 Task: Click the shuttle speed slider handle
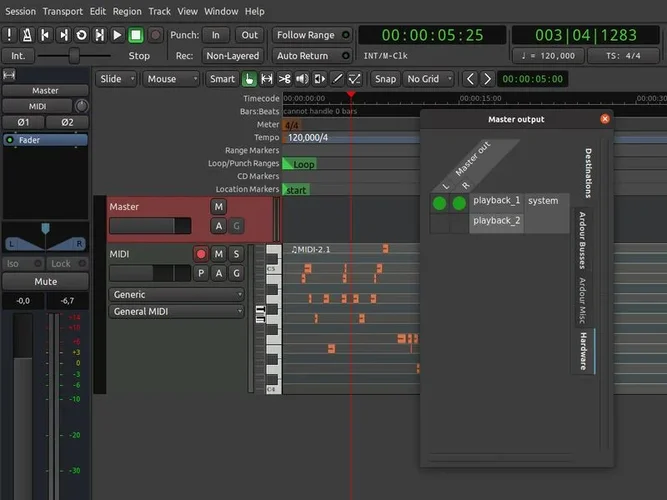click(x=74, y=56)
